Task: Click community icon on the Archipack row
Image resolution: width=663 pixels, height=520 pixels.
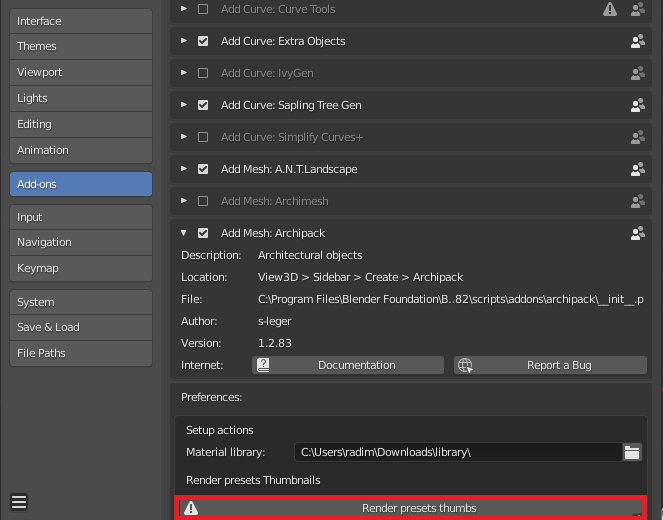Action: [x=637, y=234]
